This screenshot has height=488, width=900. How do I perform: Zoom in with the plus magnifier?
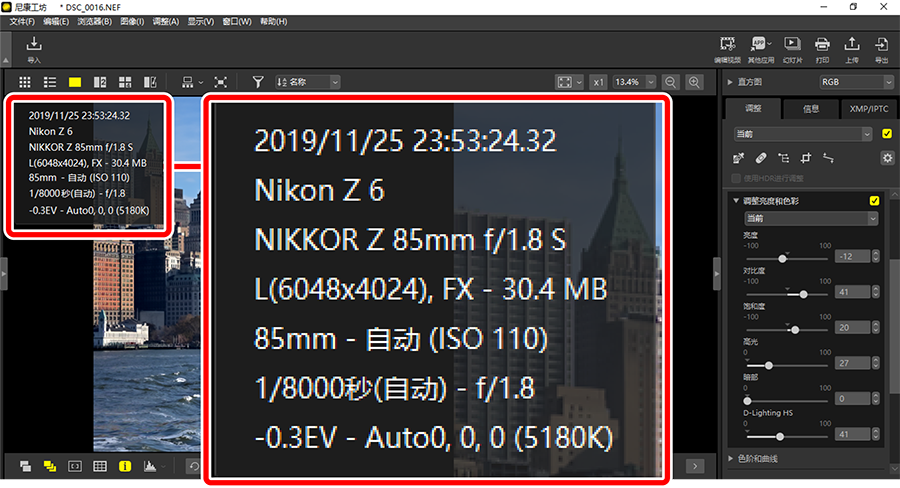[695, 82]
